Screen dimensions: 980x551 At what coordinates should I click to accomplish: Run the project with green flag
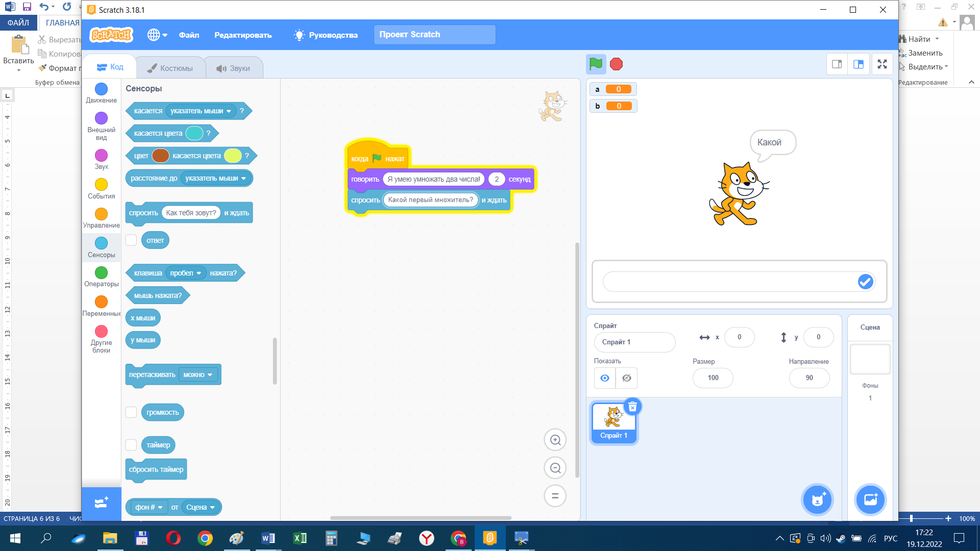coord(596,64)
